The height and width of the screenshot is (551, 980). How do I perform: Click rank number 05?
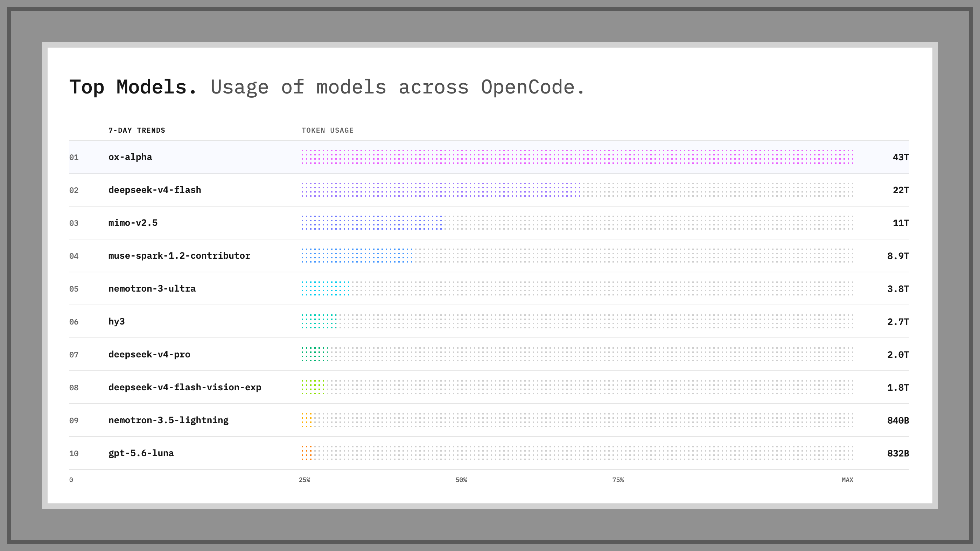74,289
